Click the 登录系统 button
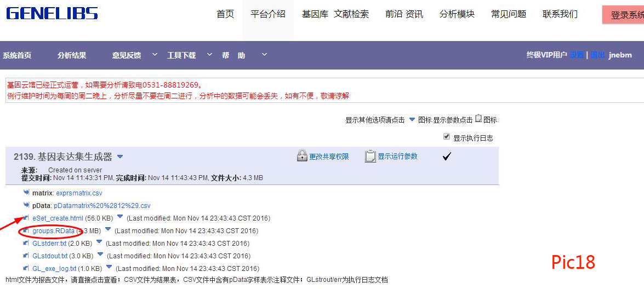Screen dimensions: 644x289 coord(625,15)
